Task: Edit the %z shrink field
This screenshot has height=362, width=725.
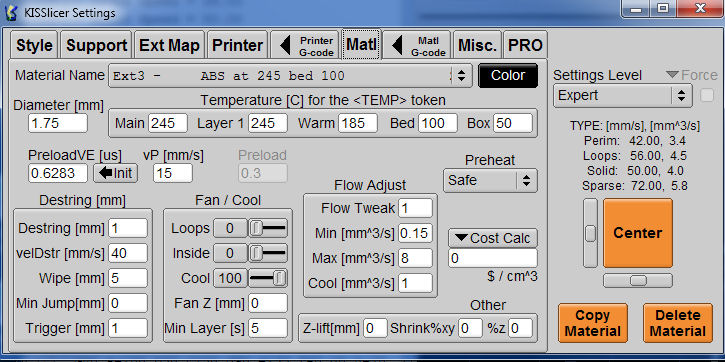Action: (x=521, y=328)
